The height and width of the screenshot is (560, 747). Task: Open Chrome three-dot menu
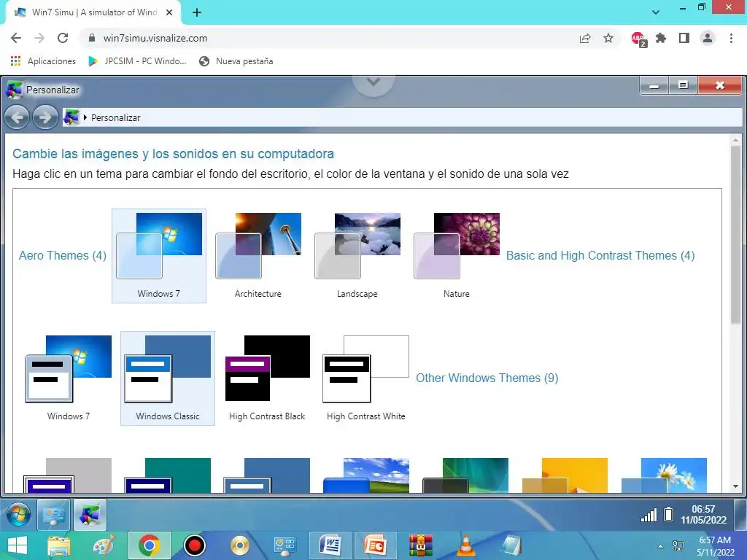tap(731, 38)
